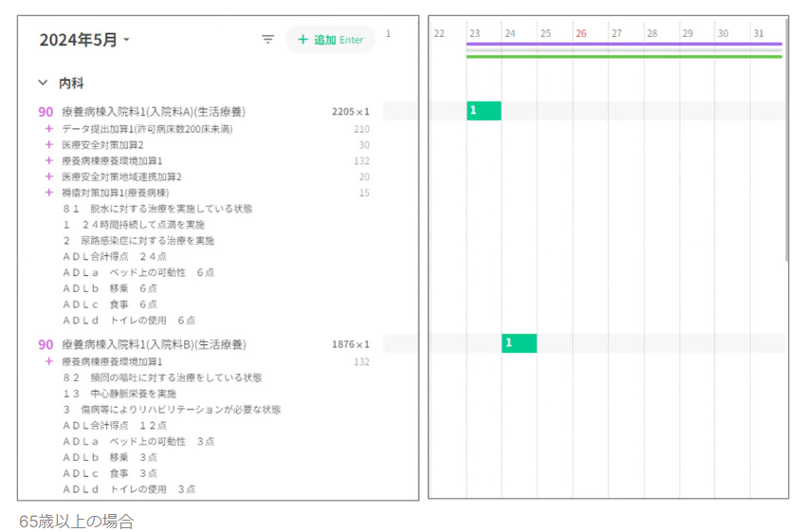Click day 26 calendar column header
The width and height of the screenshot is (806, 532).
click(581, 33)
